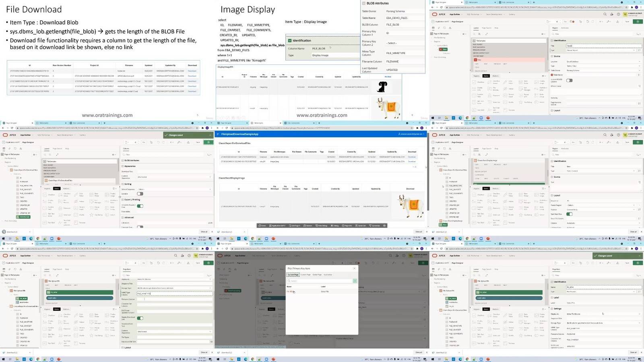Click Quick Edit on developer toolbar
644x362 pixels.
(361, 225)
